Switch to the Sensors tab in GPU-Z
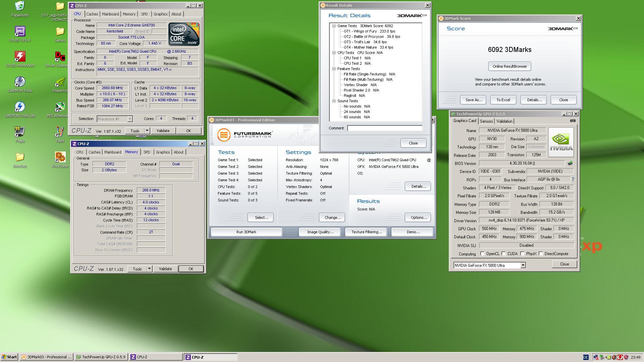The width and height of the screenshot is (644, 362). [486, 121]
